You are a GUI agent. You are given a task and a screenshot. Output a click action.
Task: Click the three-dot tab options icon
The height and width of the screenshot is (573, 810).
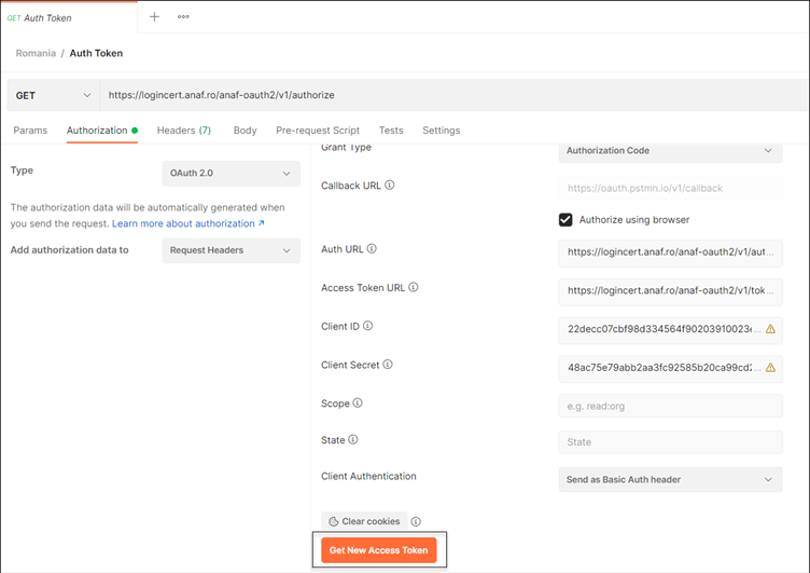click(183, 17)
